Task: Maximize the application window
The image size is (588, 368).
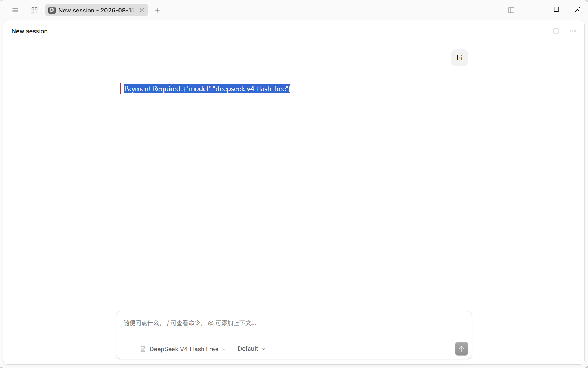Action: [x=556, y=10]
